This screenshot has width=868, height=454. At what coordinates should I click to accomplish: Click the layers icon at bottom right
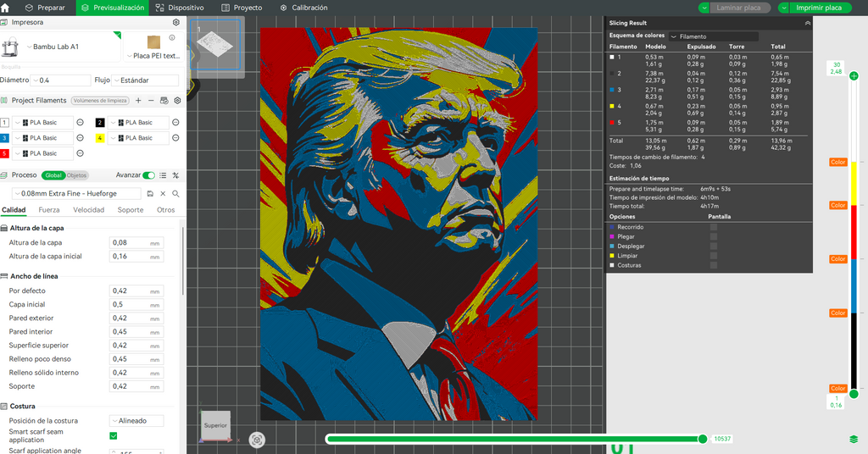coord(854,439)
